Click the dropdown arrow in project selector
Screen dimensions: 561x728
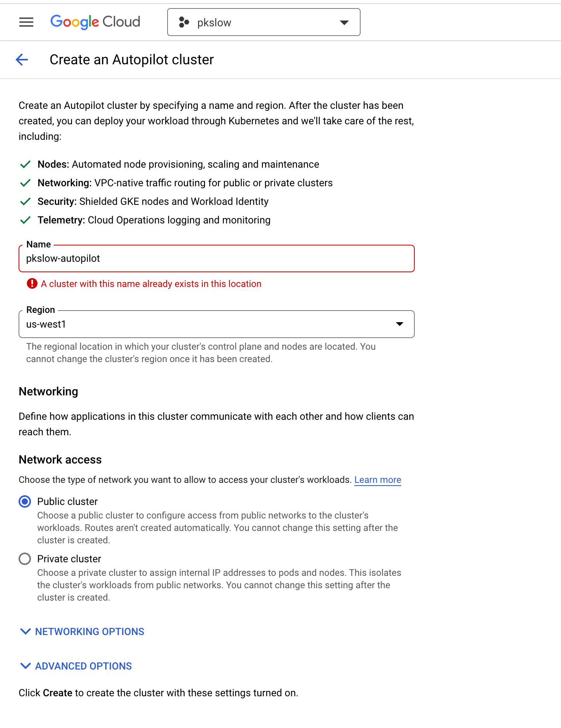coord(344,22)
